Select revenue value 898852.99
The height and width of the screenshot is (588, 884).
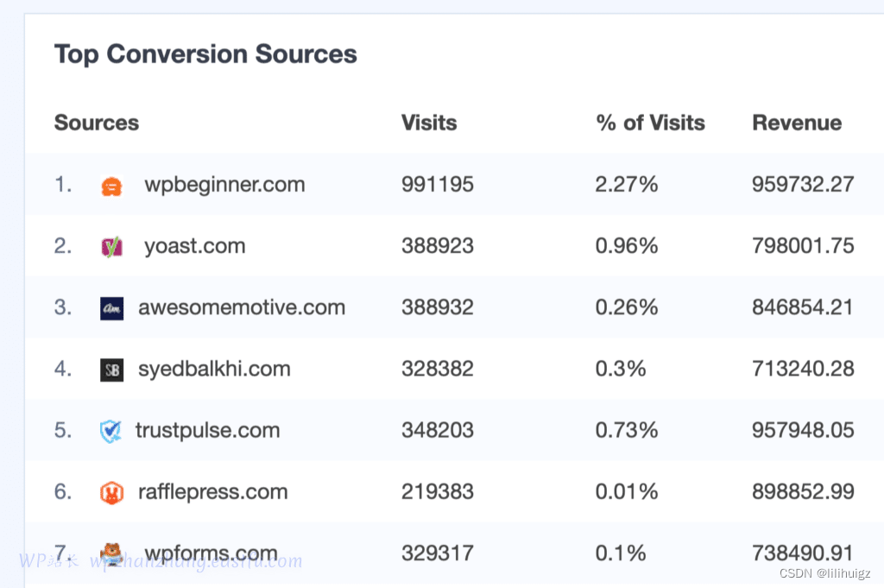[x=803, y=491]
